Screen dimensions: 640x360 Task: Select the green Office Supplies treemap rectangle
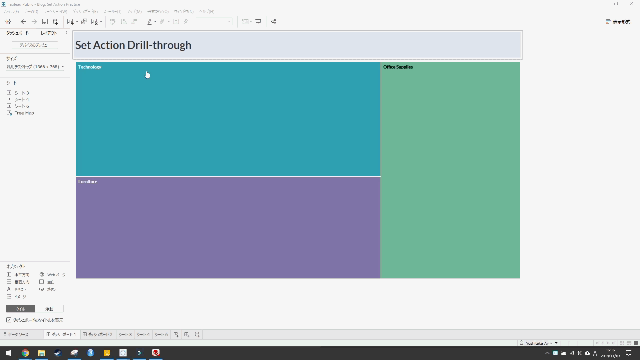pyautogui.click(x=450, y=170)
